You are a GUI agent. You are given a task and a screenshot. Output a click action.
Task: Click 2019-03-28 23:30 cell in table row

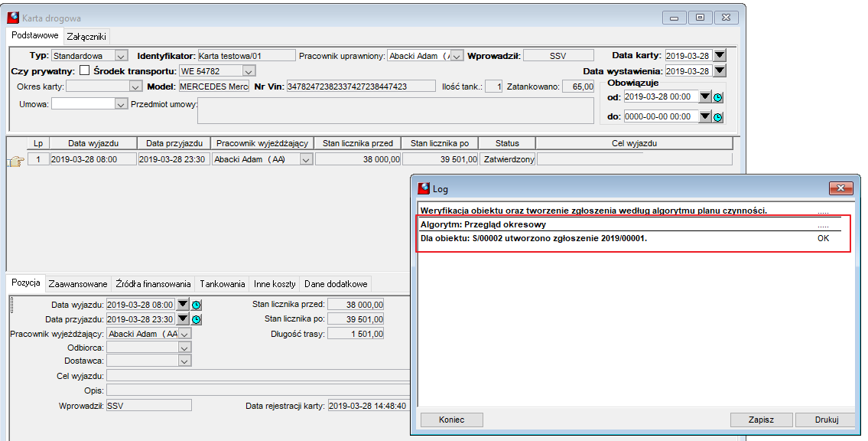click(x=174, y=159)
